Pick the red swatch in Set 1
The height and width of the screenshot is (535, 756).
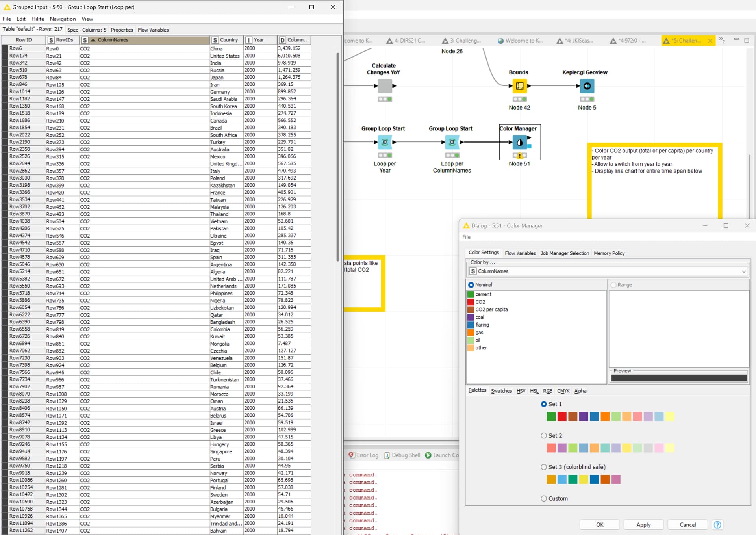click(562, 416)
